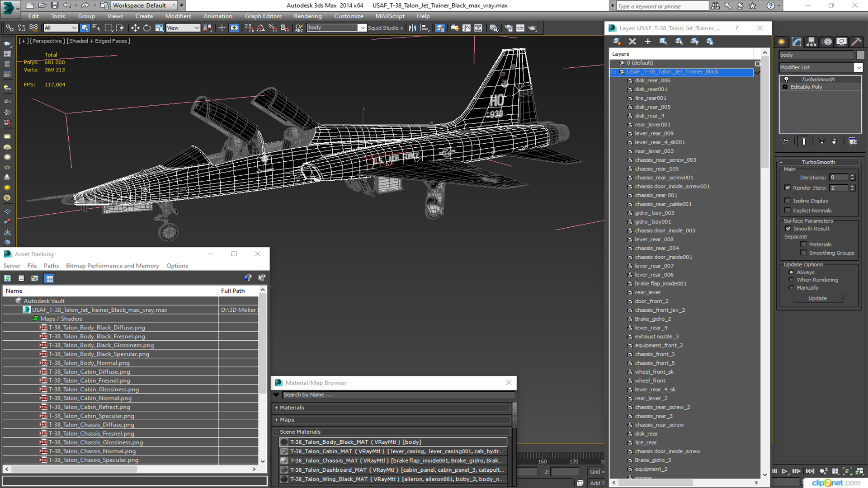Open the Manage Layers toolbar icon
This screenshot has width=868, height=488.
pyautogui.click(x=440, y=28)
